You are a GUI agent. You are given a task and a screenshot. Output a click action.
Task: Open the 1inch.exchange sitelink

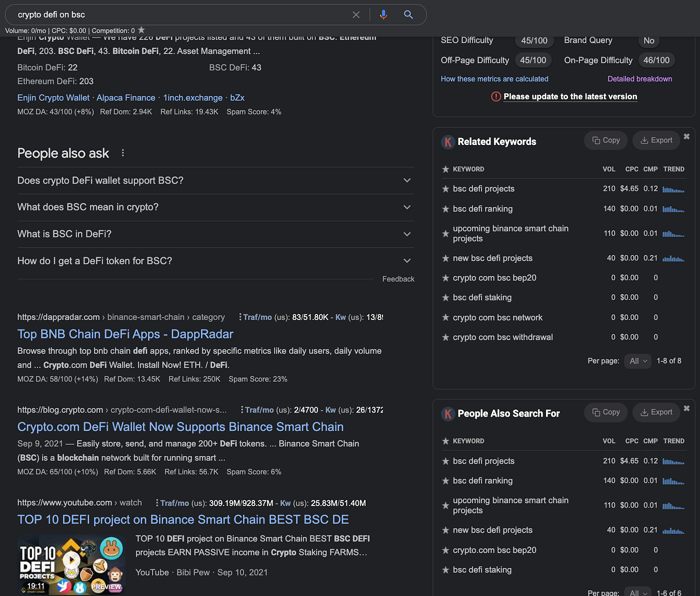click(193, 98)
